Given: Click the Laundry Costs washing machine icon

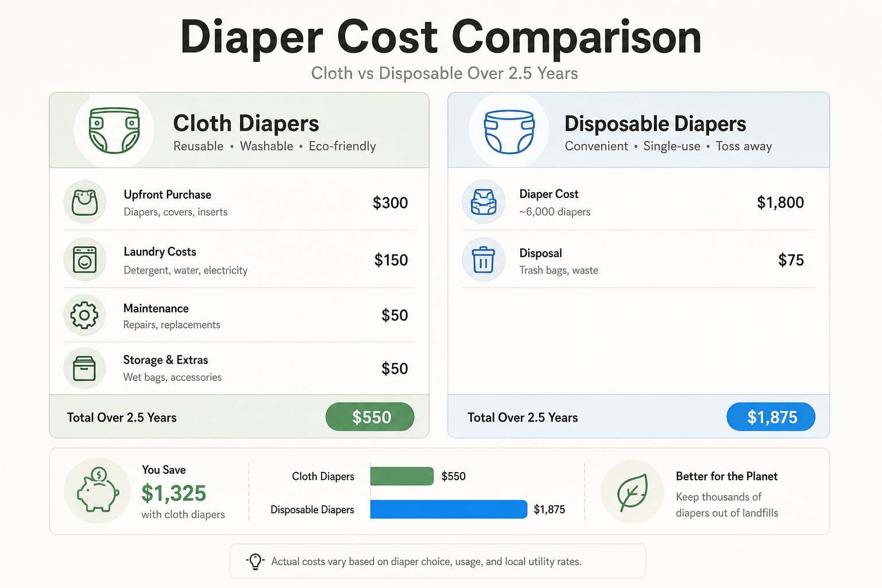Looking at the screenshot, I should [85, 260].
